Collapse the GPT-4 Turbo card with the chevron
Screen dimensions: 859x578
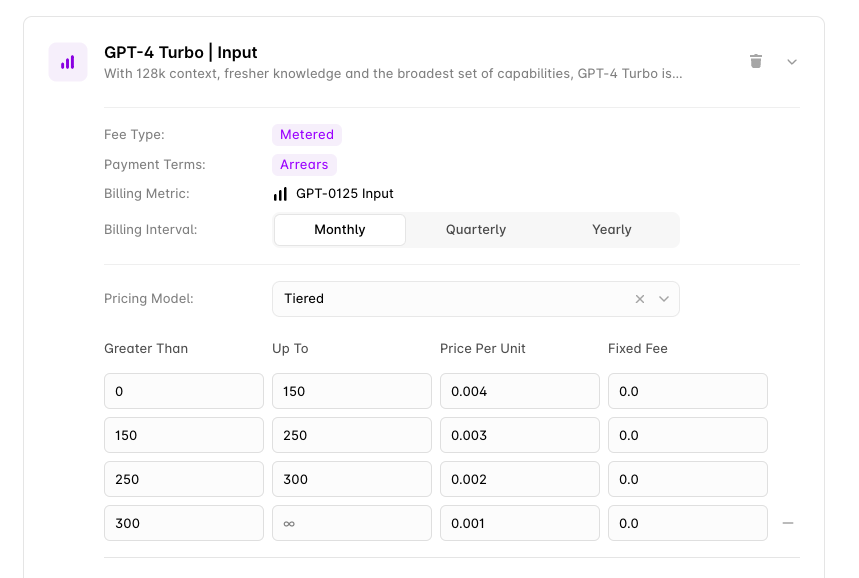pyautogui.click(x=792, y=62)
